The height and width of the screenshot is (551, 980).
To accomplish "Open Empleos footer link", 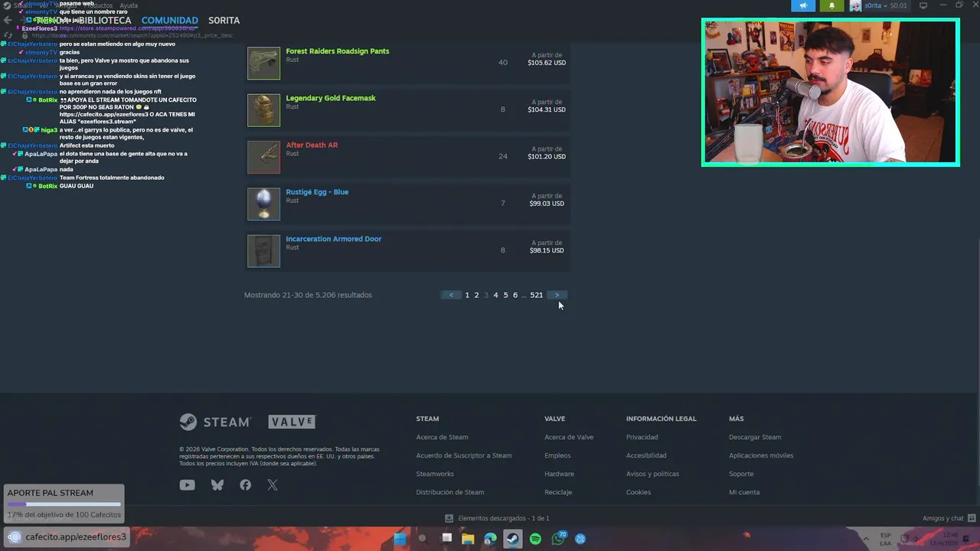I will point(557,455).
